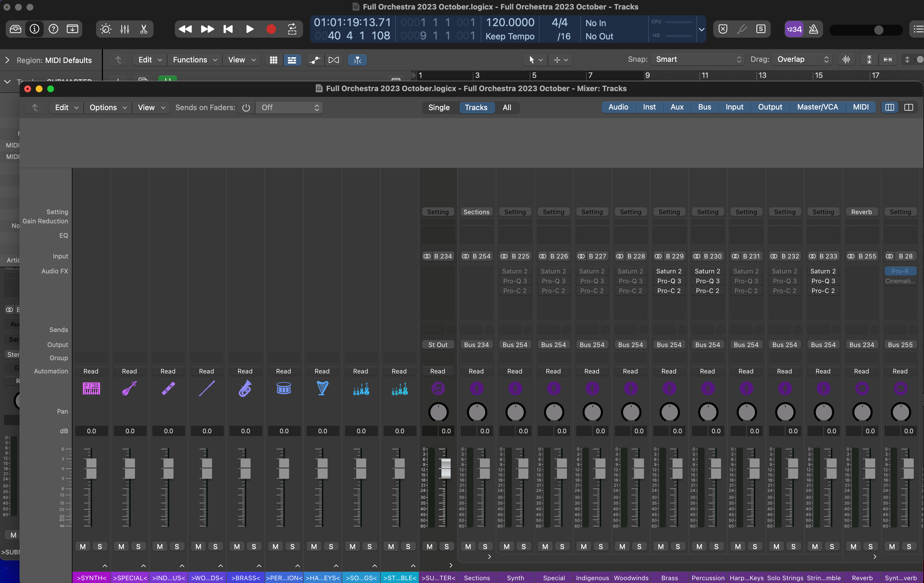Switch mixer to Tracks view

476,108
